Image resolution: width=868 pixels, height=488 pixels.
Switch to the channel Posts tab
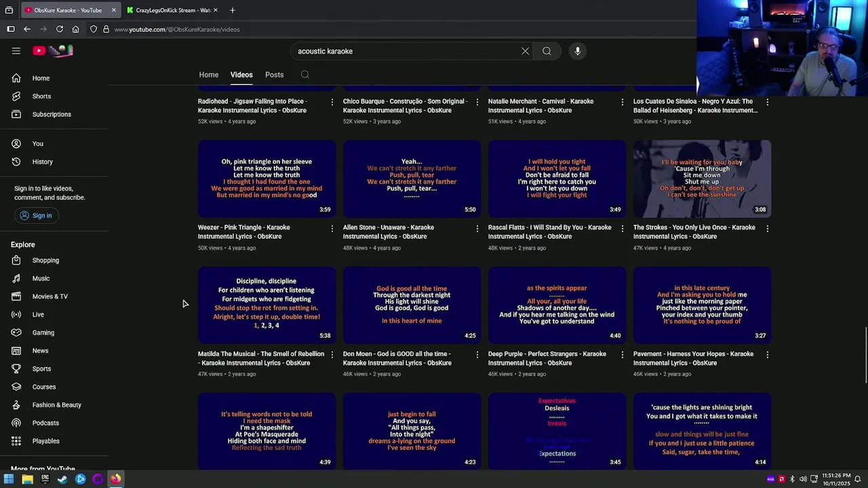click(x=275, y=75)
